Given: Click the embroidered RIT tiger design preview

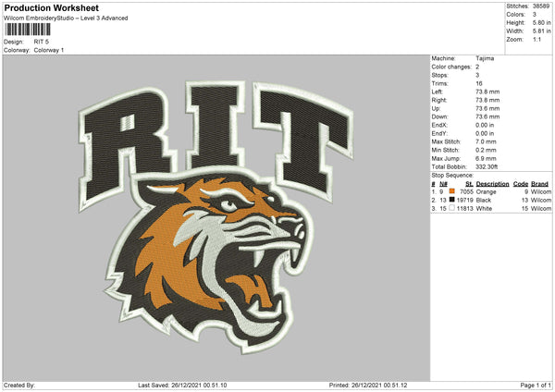Looking at the screenshot, I should click(x=216, y=217).
